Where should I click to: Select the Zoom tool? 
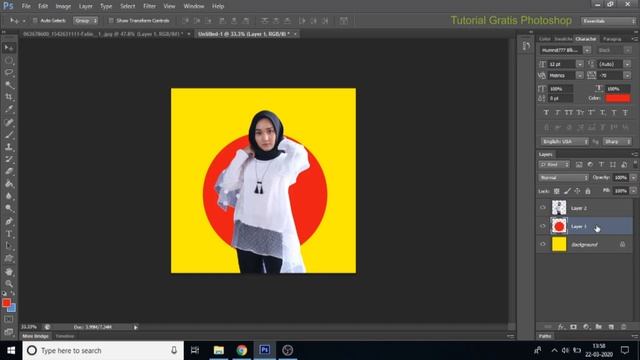9,284
